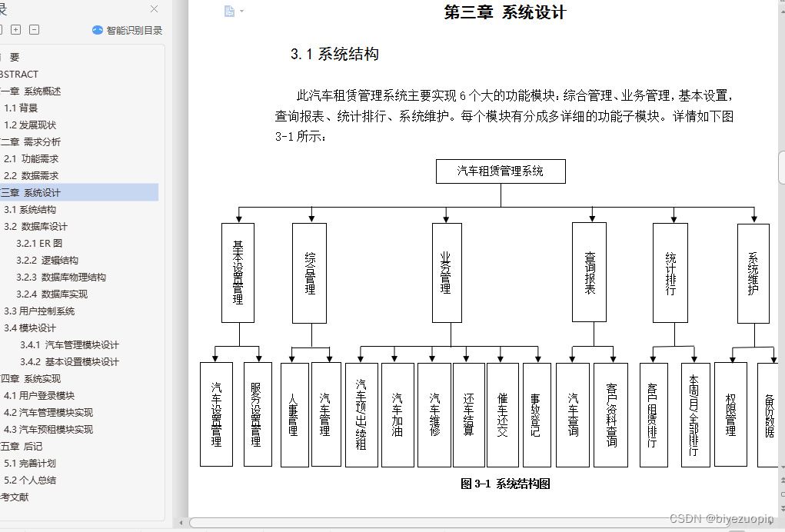Go to outline entry 3.2.3 数据库物理结构
785x532 pixels.
click(61, 278)
